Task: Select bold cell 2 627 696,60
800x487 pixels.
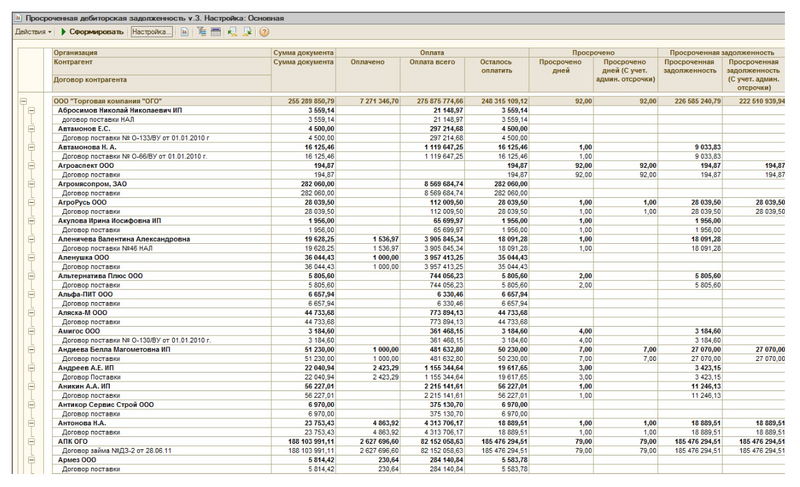Action: point(367,441)
